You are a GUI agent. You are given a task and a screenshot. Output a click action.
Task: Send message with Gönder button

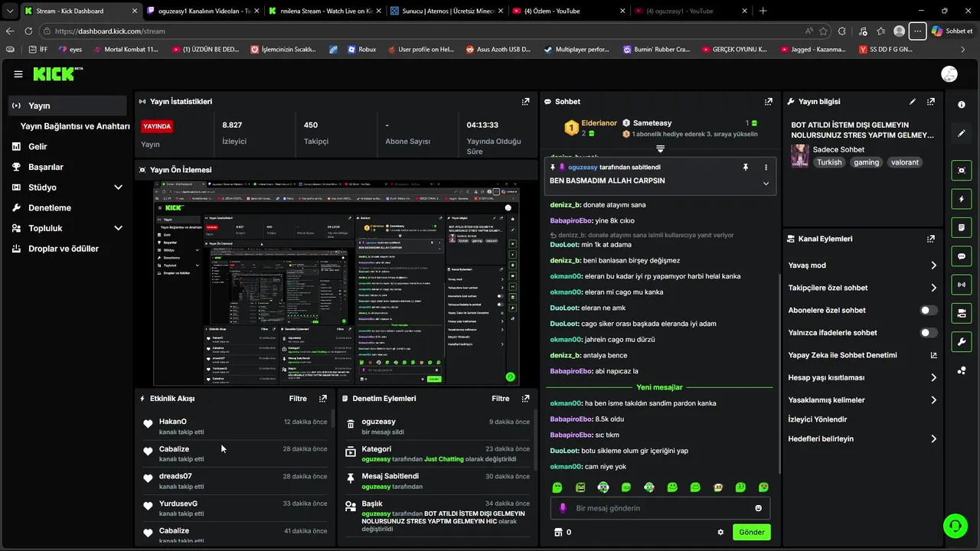(x=751, y=532)
